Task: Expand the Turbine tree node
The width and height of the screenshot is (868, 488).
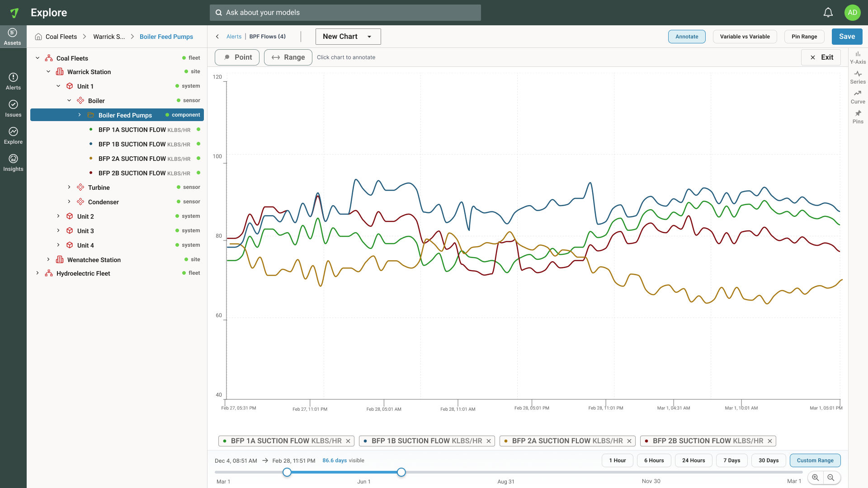Action: click(x=69, y=187)
